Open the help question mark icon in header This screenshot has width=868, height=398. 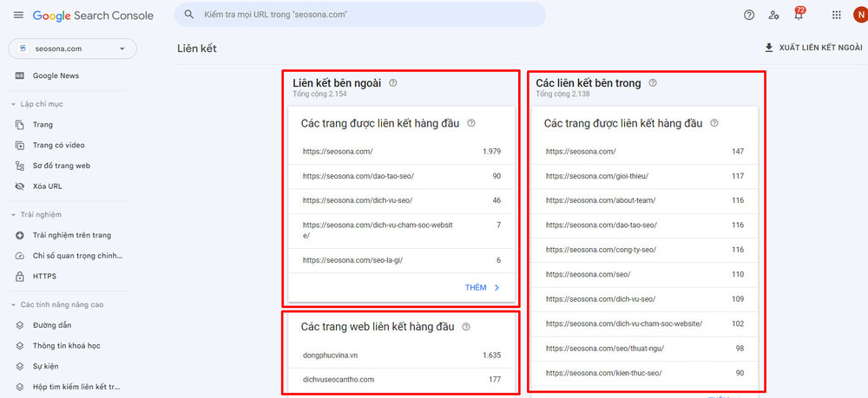(749, 15)
